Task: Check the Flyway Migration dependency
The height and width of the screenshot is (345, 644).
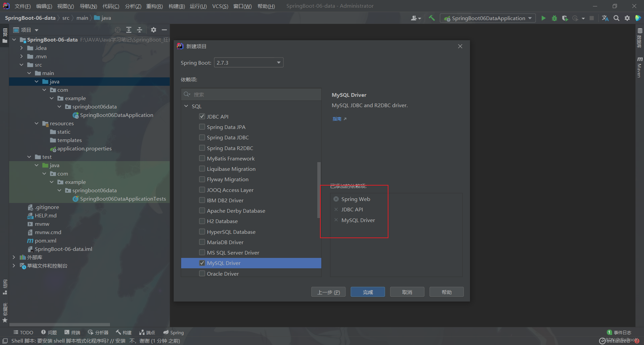Action: pos(202,179)
